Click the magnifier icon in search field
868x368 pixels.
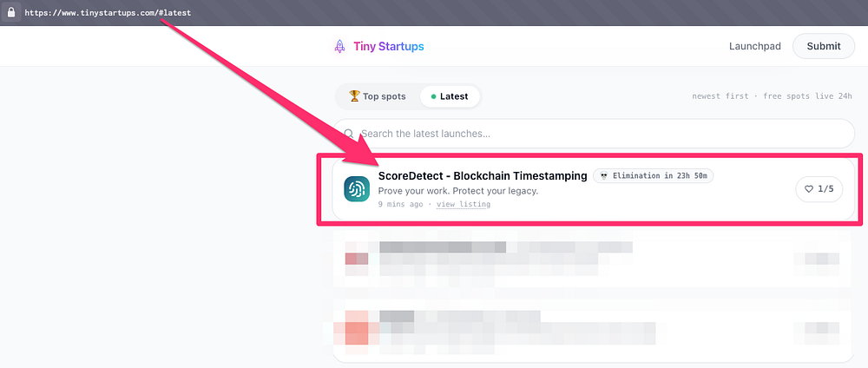click(349, 134)
